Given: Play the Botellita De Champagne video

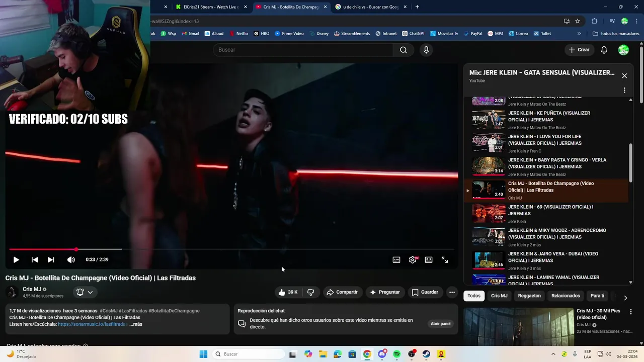Looking at the screenshot, I should pyautogui.click(x=16, y=260).
